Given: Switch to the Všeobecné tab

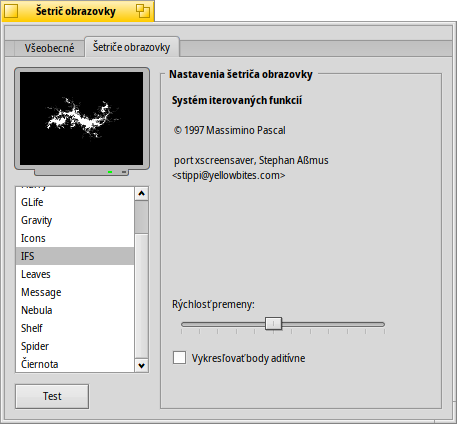Looking at the screenshot, I should click(x=49, y=48).
